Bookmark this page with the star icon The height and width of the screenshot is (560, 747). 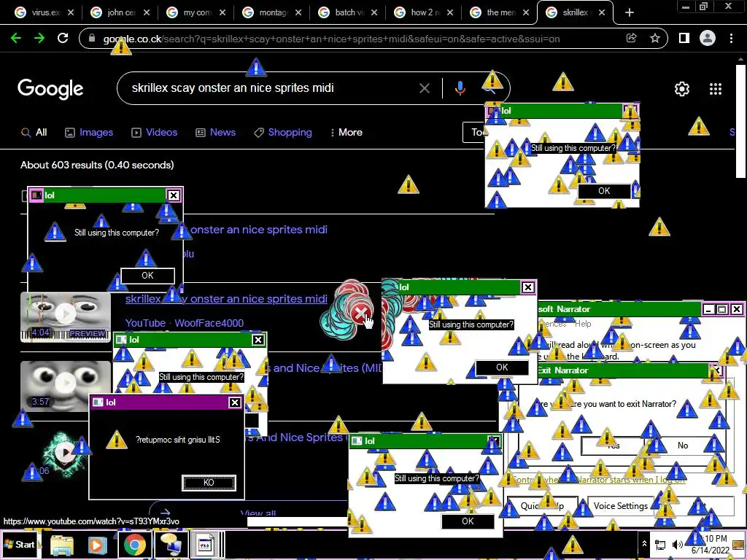[x=655, y=38]
